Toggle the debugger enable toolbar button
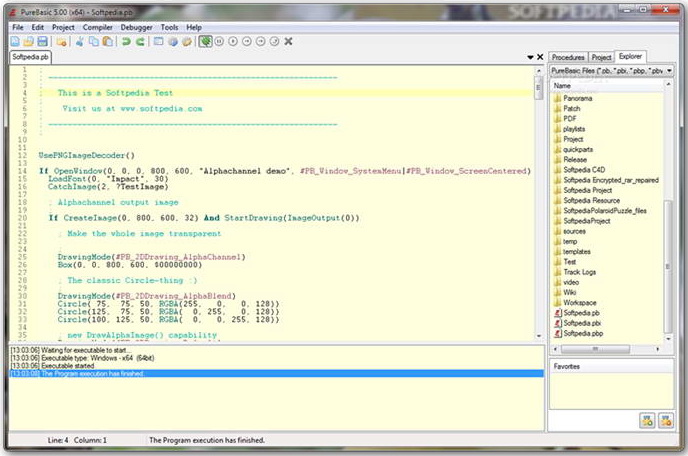 205,42
